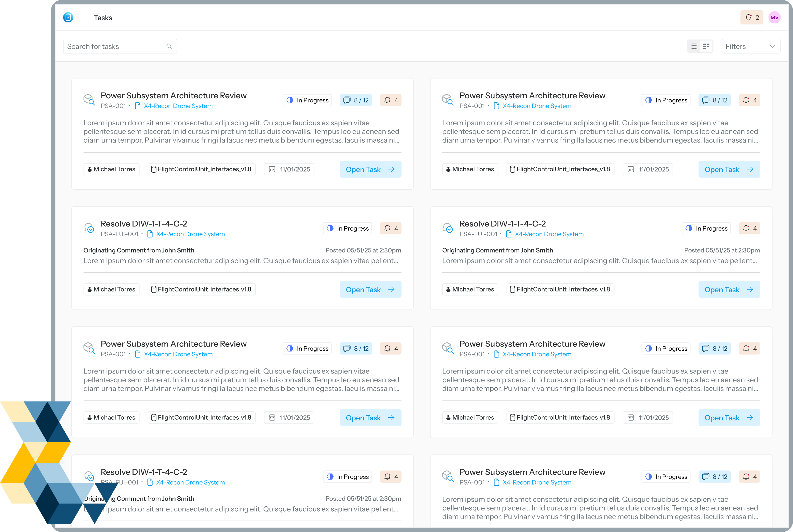
Task: Expand the Filters dropdown
Action: click(751, 46)
